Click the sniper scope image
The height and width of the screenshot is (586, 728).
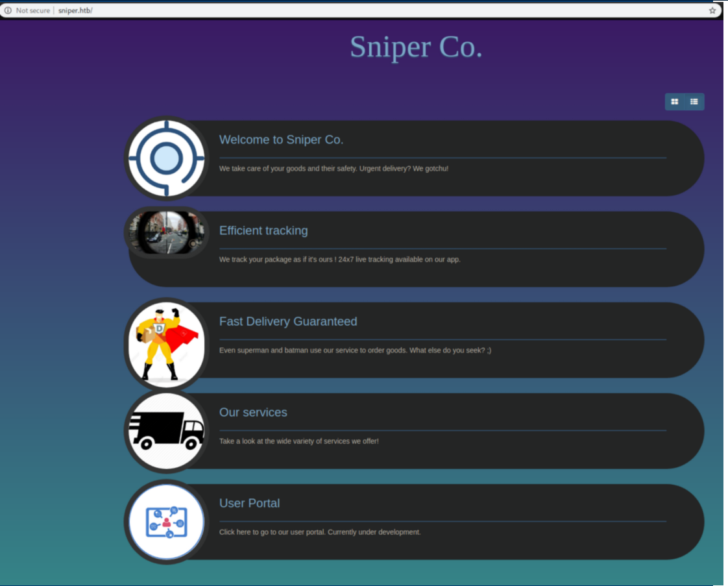tap(166, 232)
